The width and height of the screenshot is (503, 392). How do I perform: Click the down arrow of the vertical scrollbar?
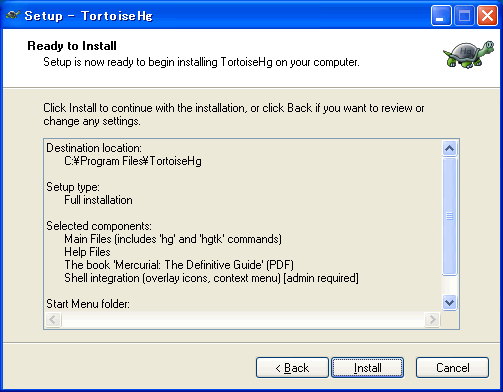(x=449, y=303)
